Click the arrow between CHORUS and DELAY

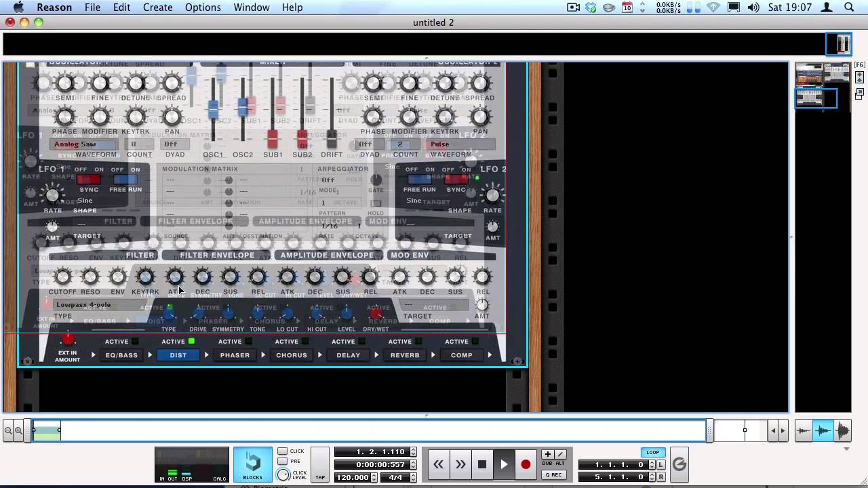(x=320, y=355)
